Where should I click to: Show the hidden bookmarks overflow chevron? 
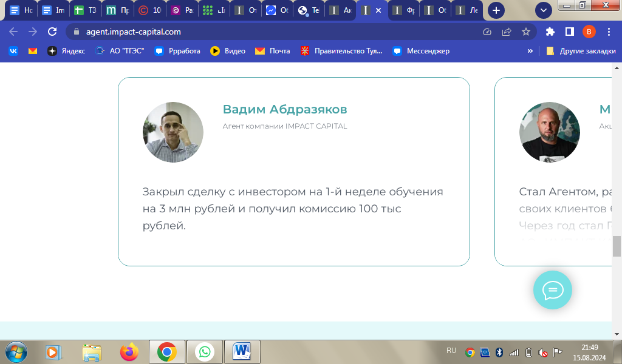click(530, 51)
